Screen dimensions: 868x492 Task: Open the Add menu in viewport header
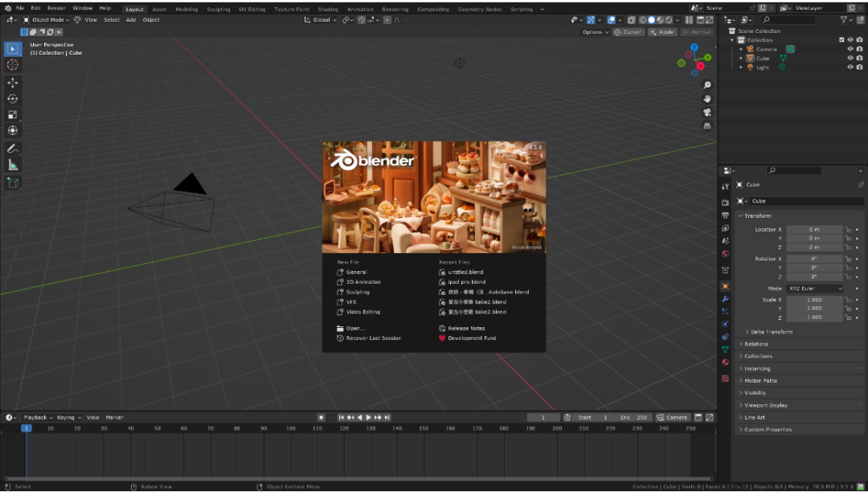click(x=131, y=20)
